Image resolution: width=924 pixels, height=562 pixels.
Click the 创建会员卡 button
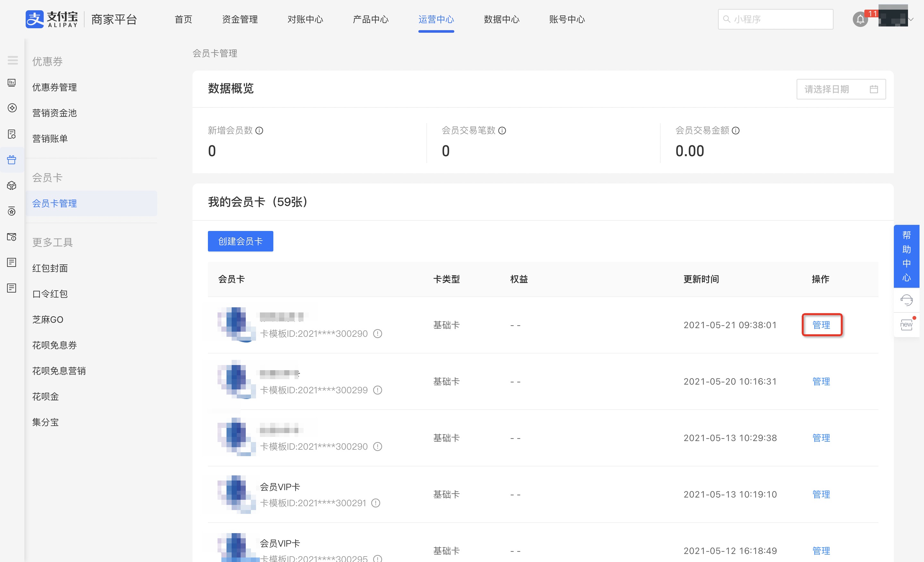pyautogui.click(x=240, y=241)
